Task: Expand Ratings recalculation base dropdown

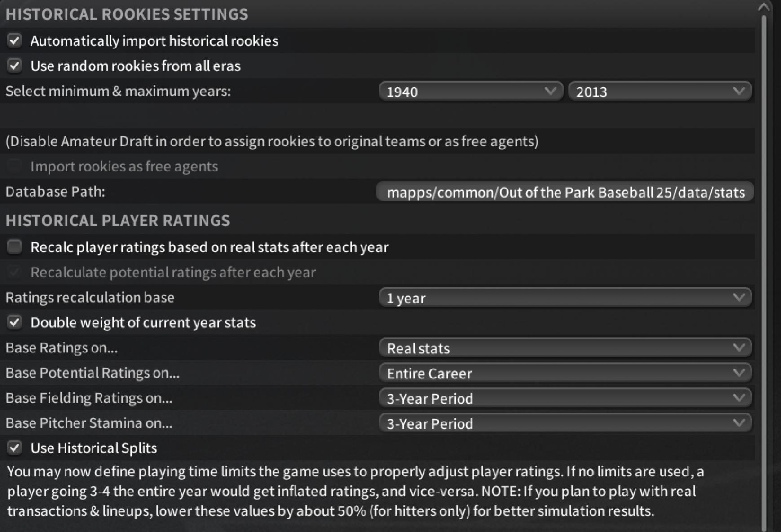Action: coord(565,298)
